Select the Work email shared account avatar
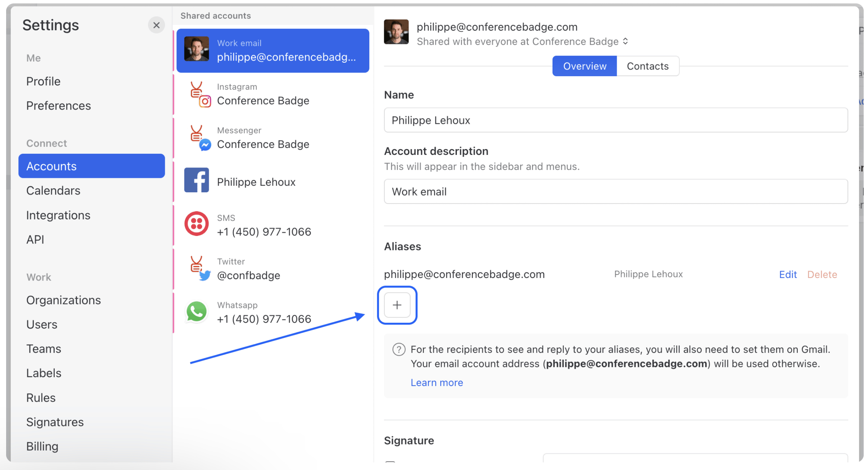 (197, 49)
